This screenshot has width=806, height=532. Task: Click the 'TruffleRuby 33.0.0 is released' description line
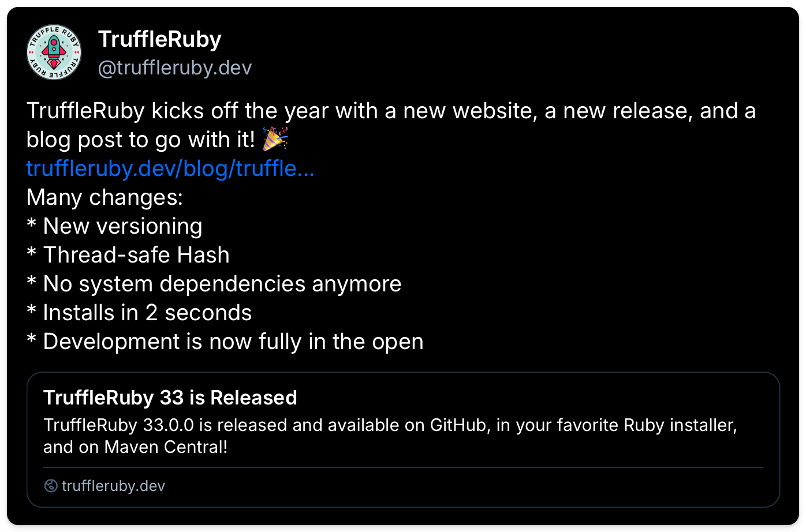click(390, 426)
